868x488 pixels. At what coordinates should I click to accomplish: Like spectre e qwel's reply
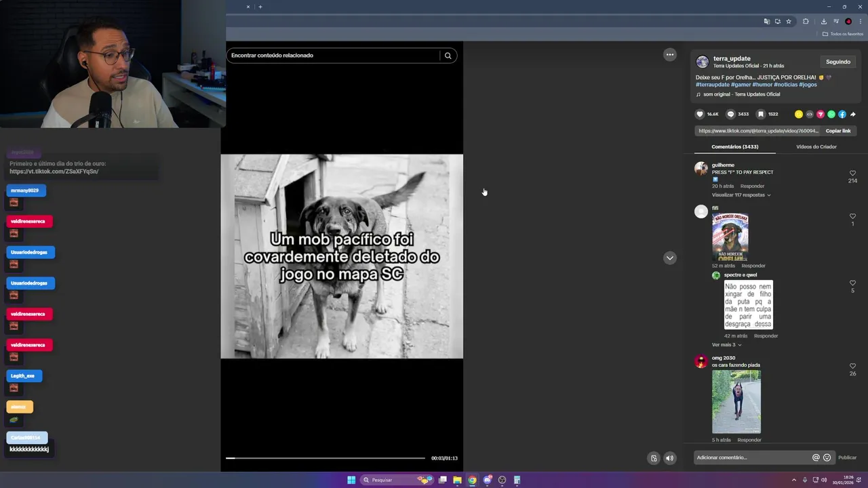pyautogui.click(x=852, y=283)
